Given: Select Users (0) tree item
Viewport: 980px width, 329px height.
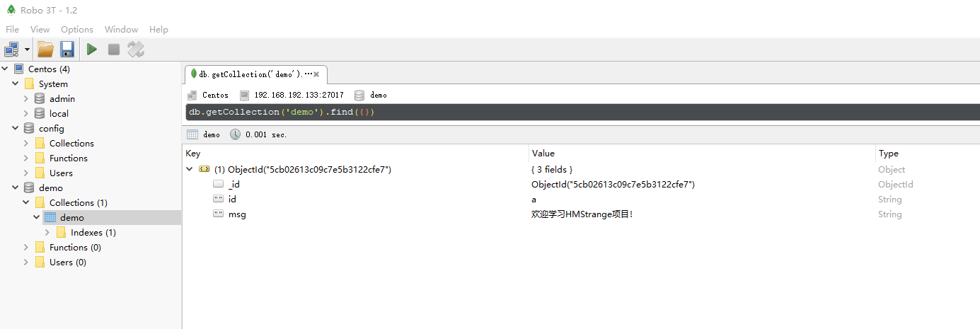Looking at the screenshot, I should (68, 262).
